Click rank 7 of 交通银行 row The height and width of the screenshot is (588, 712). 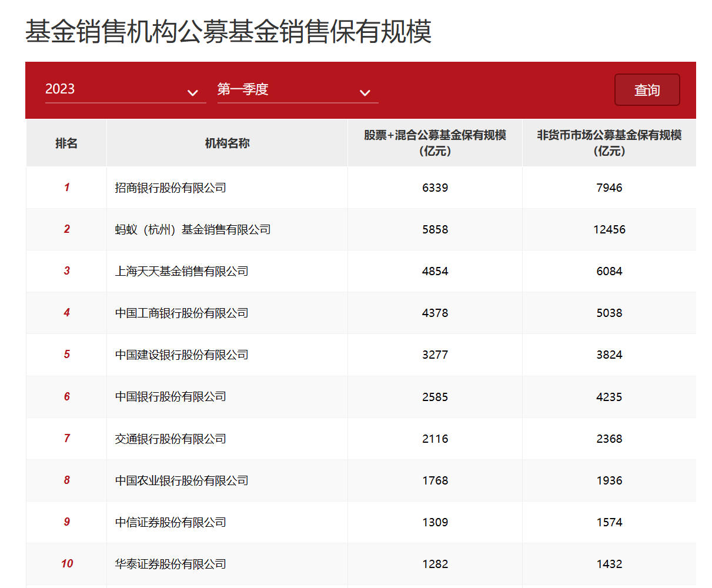66,439
